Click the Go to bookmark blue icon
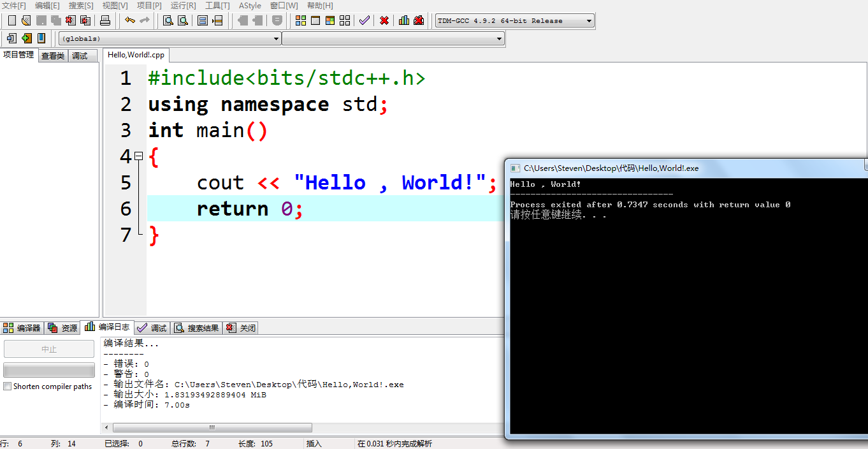Image resolution: width=868 pixels, height=449 pixels. 41,38
